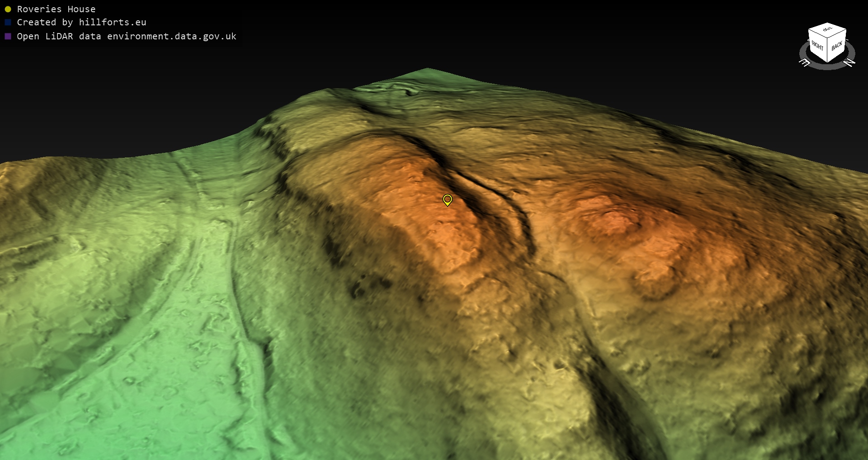The height and width of the screenshot is (460, 868).
Task: Click the E compass marker
Action: [x=805, y=63]
